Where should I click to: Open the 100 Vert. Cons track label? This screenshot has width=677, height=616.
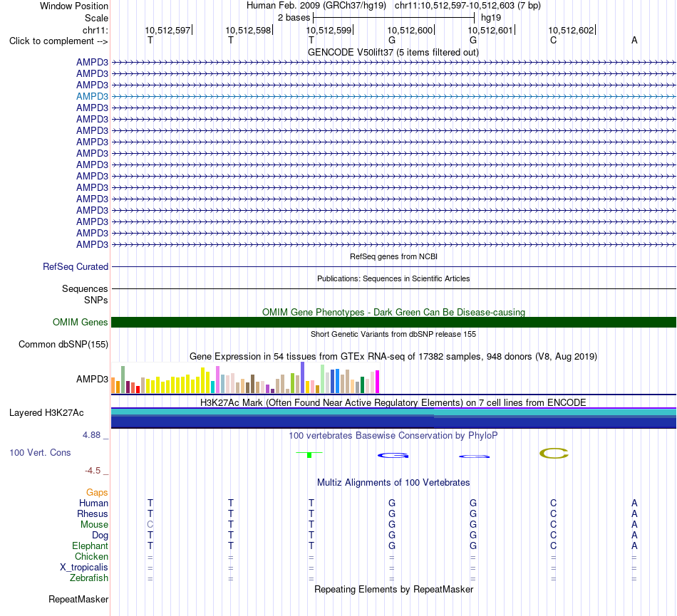click(x=40, y=452)
